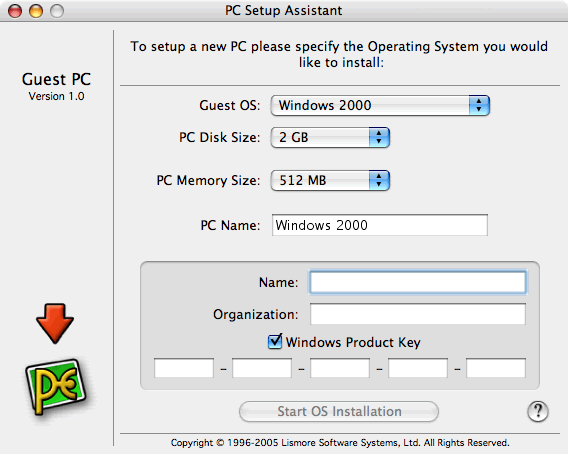Click into the Organization field
The width and height of the screenshot is (568, 454).
coord(418,314)
